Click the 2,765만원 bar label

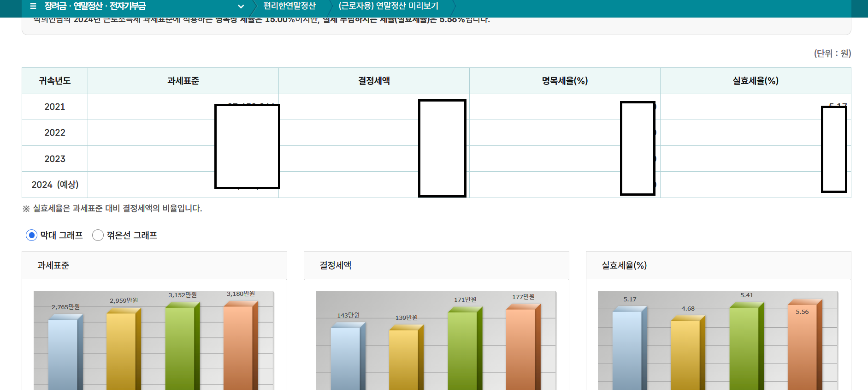[65, 307]
